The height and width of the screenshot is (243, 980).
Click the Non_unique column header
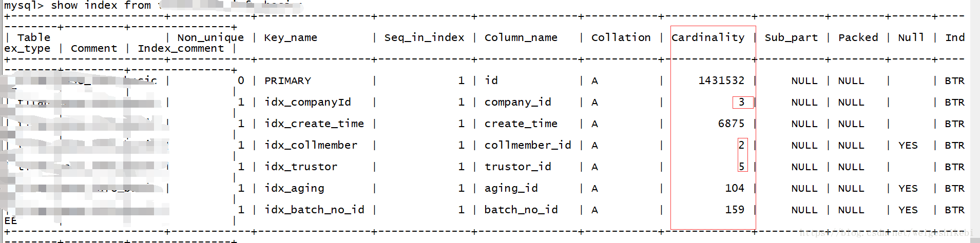coord(210,37)
